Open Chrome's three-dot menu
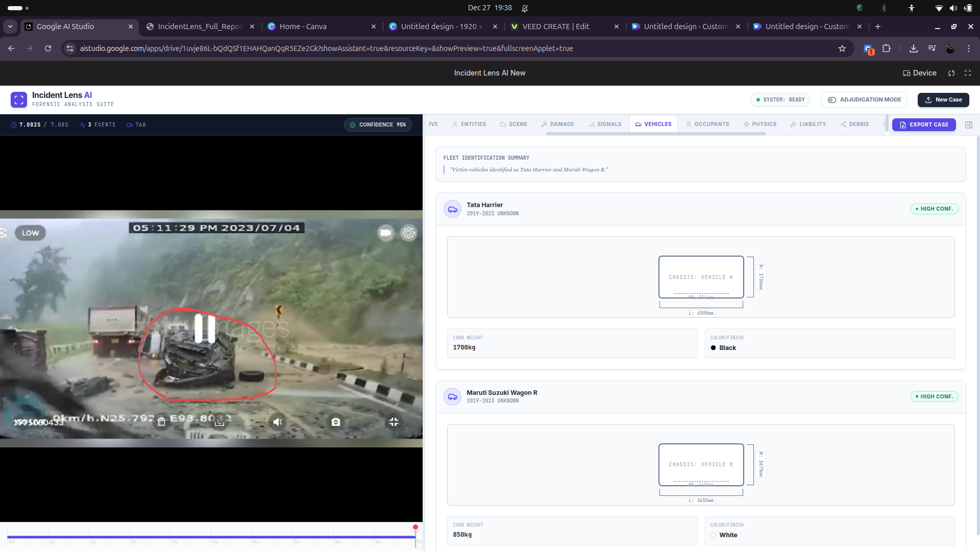980x551 pixels. (969, 48)
